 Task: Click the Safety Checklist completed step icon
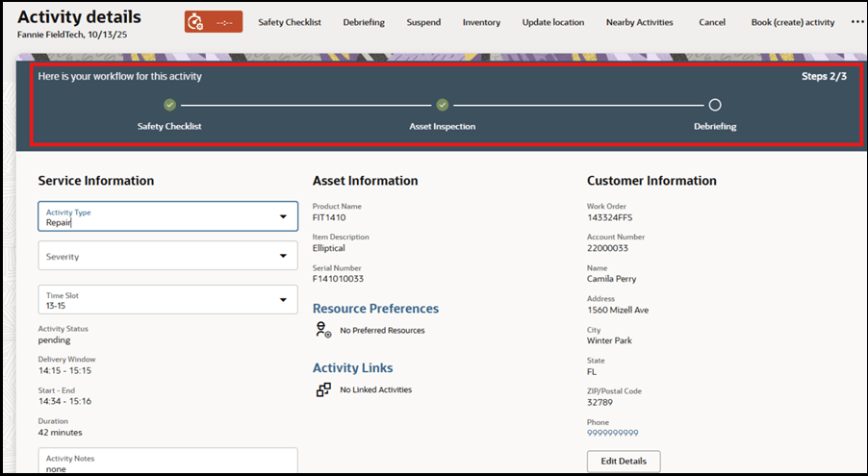170,105
